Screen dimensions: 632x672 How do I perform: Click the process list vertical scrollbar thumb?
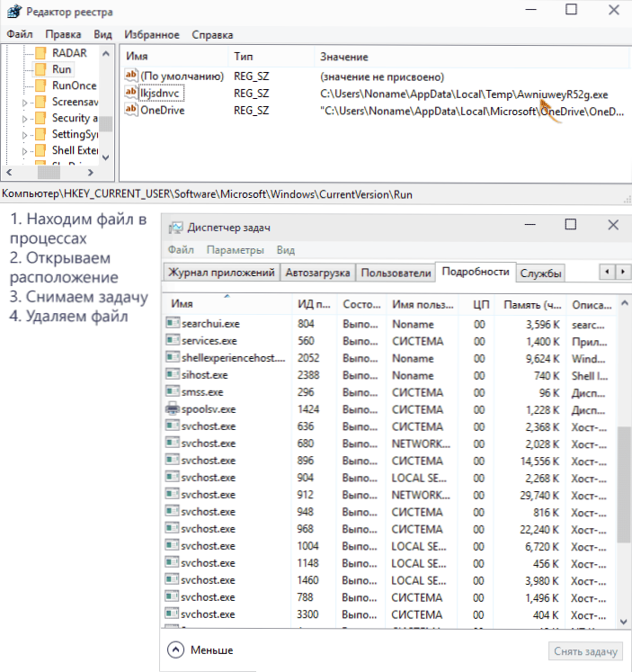pyautogui.click(x=623, y=484)
